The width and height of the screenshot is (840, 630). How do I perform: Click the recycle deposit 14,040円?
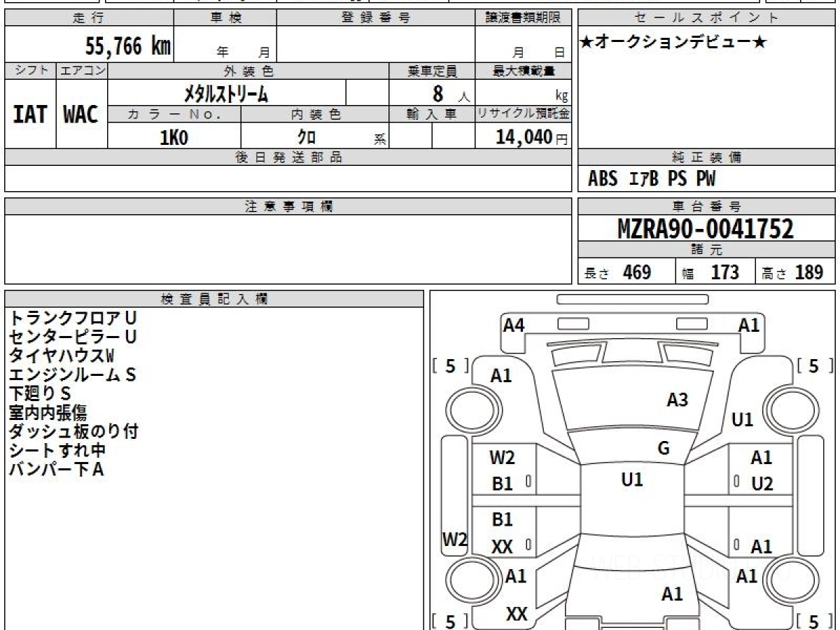tap(532, 137)
